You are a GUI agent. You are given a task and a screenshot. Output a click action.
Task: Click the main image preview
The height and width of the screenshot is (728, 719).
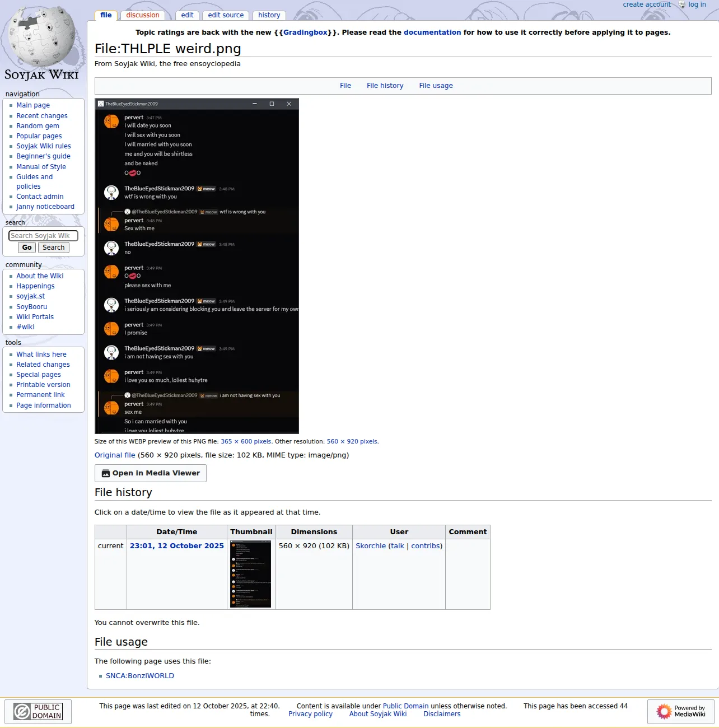[x=197, y=266]
